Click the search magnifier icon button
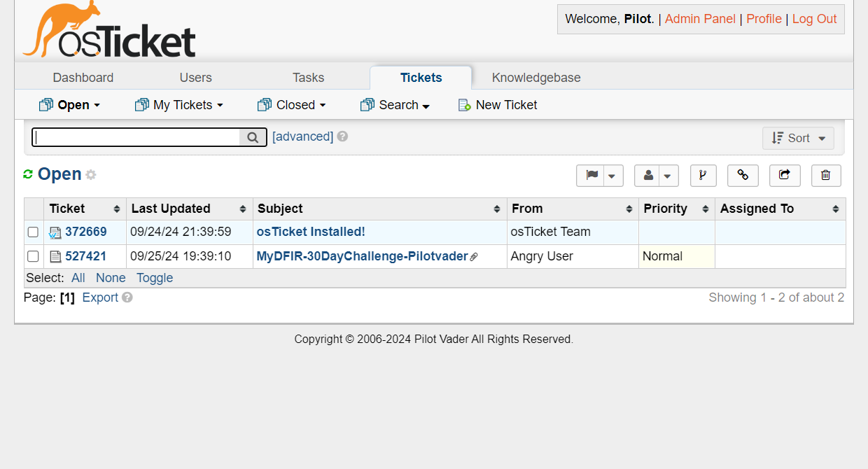Image resolution: width=868 pixels, height=469 pixels. [253, 137]
